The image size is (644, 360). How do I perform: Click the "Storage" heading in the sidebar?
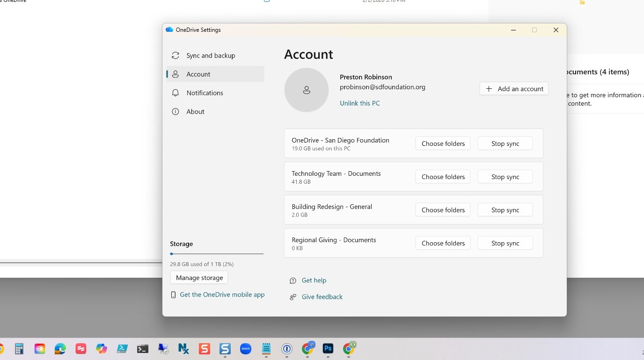tap(182, 244)
